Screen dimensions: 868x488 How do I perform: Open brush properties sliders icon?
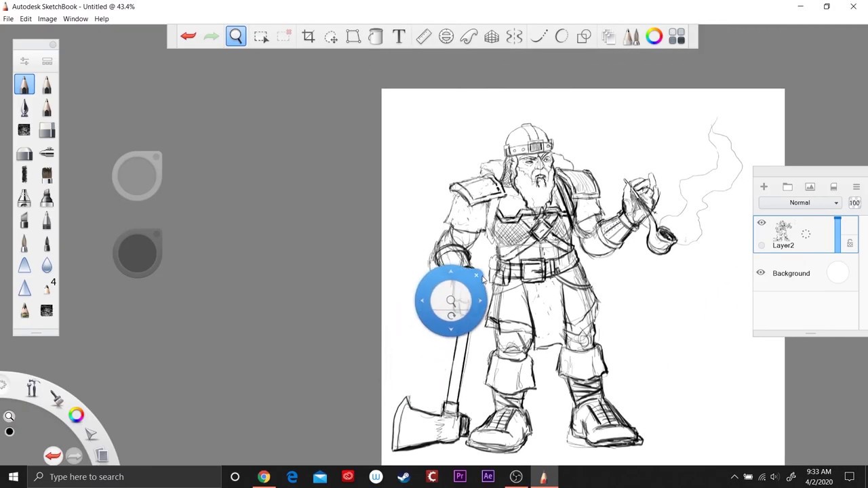pyautogui.click(x=24, y=61)
